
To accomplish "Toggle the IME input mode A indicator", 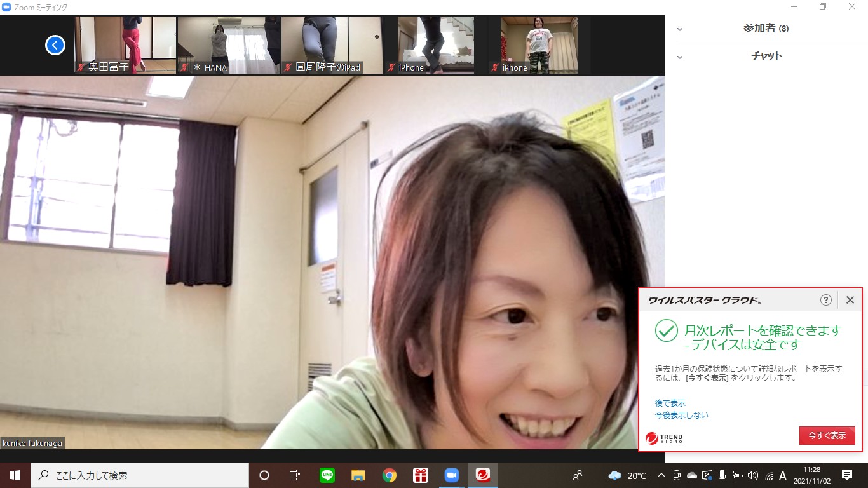I will 783,475.
